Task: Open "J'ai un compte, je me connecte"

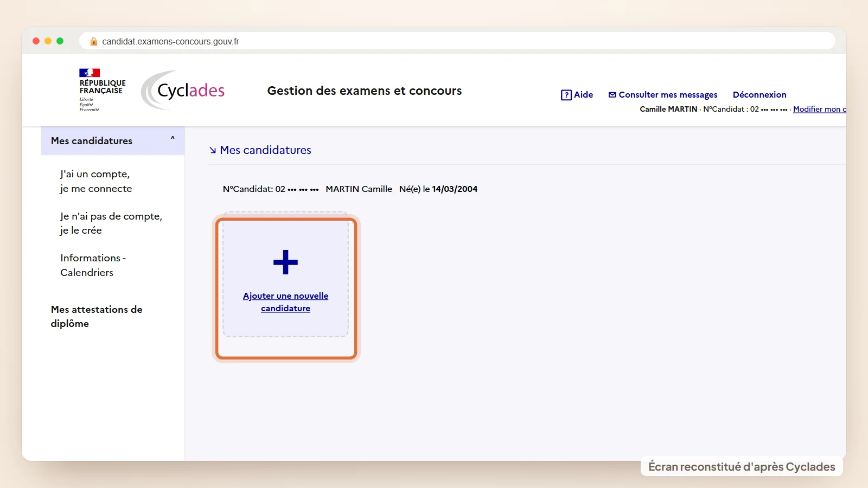Action: pos(96,181)
